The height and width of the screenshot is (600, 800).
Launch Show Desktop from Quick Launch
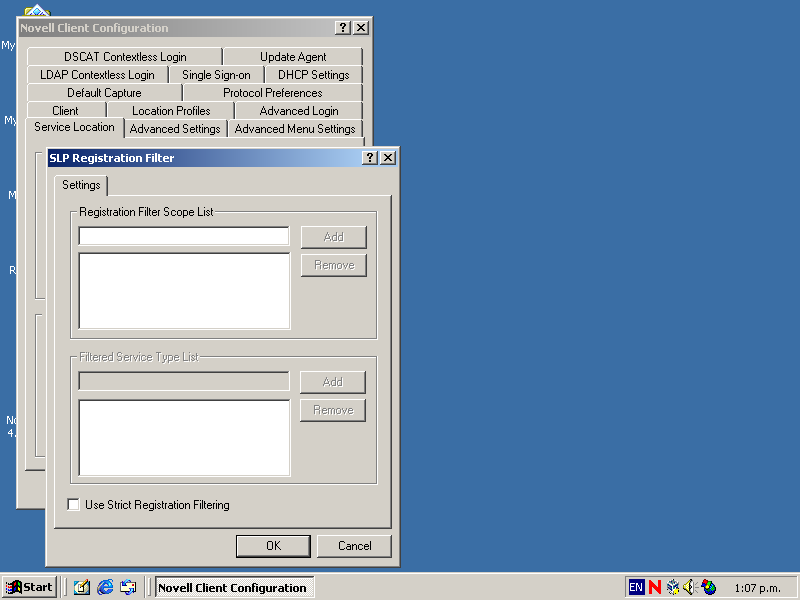click(82, 587)
